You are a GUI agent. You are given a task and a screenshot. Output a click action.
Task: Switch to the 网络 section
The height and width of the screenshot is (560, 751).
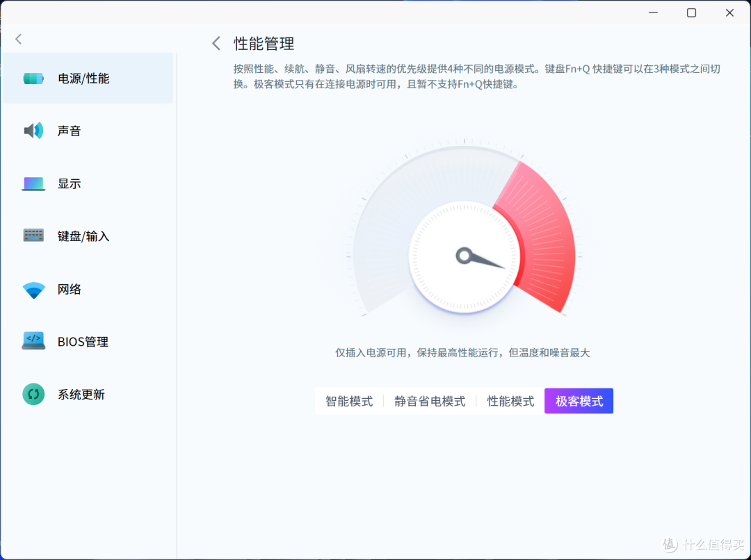coord(88,289)
